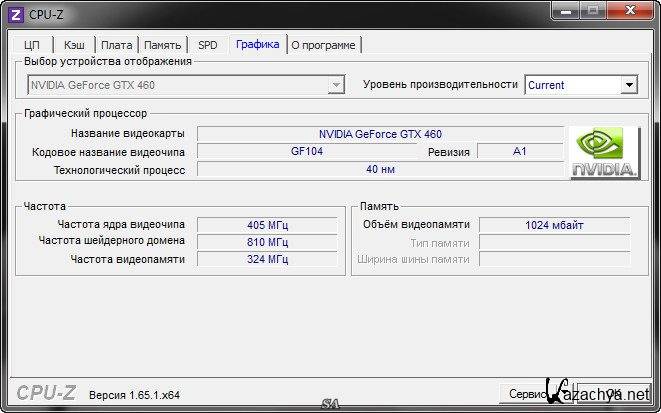Open the SPD tab
This screenshot has width=661, height=413.
tap(207, 45)
